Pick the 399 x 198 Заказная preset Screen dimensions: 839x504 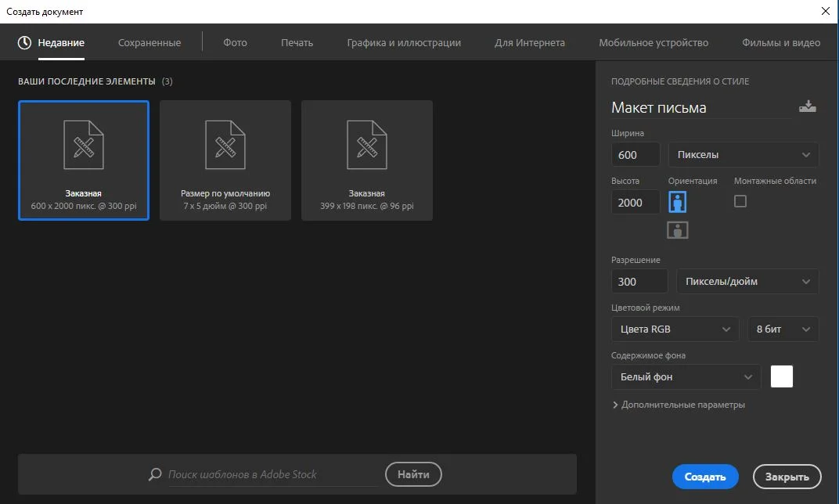pos(367,160)
